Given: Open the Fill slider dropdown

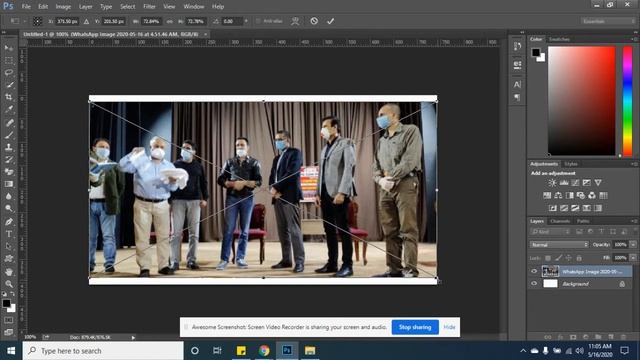Looking at the screenshot, I should tap(633, 258).
